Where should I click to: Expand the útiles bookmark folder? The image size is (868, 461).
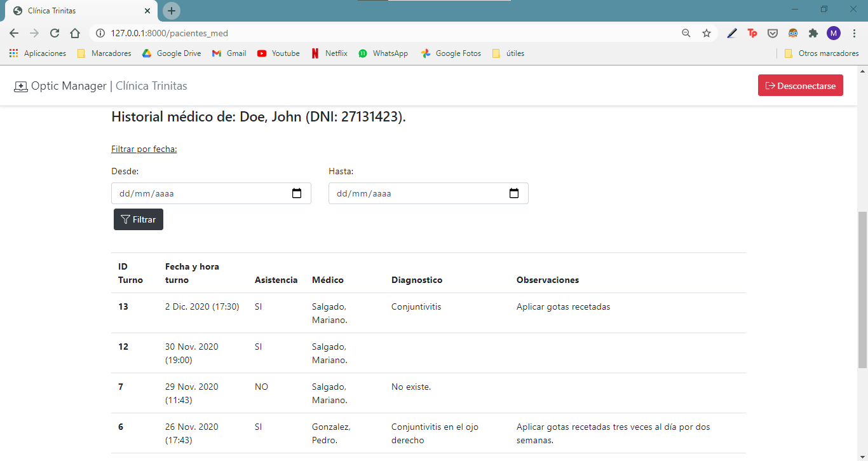pyautogui.click(x=508, y=53)
